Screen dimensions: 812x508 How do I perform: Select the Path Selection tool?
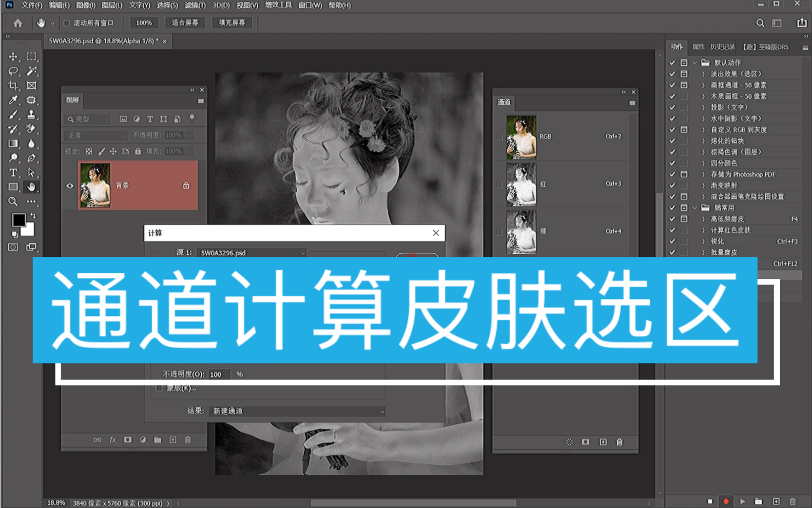[x=32, y=173]
